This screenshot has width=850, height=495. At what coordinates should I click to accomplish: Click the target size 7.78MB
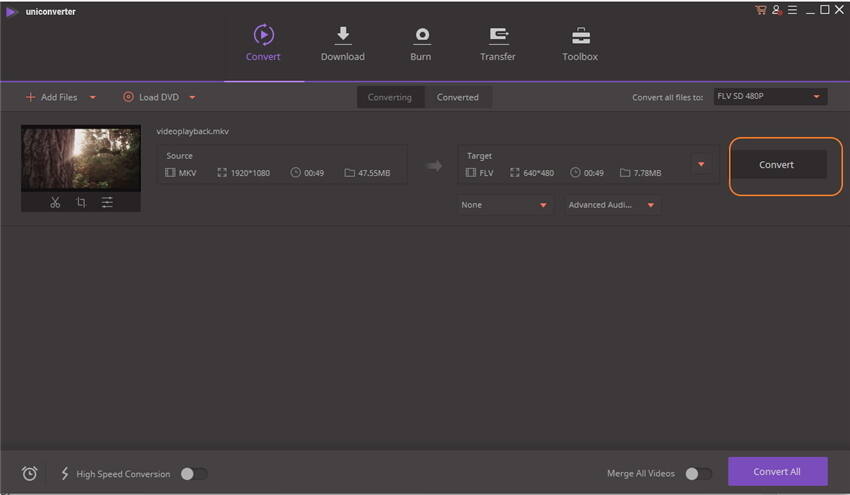coord(647,173)
